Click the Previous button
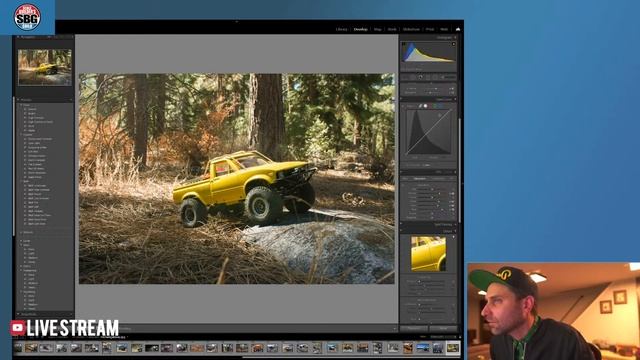Viewport: 640px width, 360px height. coord(414,328)
